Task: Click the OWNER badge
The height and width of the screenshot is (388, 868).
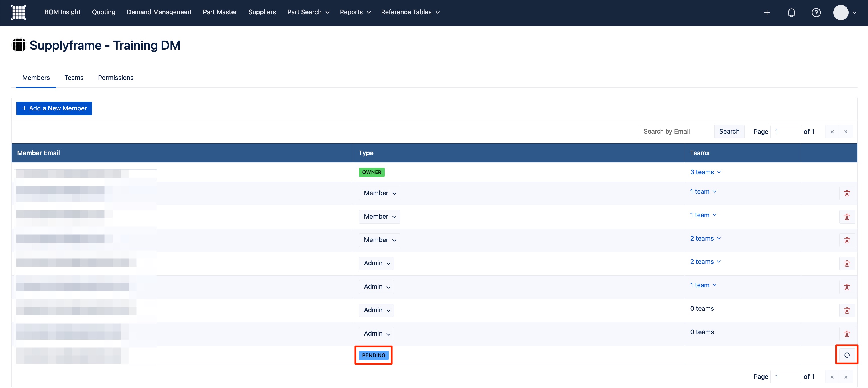Action: [x=372, y=172]
